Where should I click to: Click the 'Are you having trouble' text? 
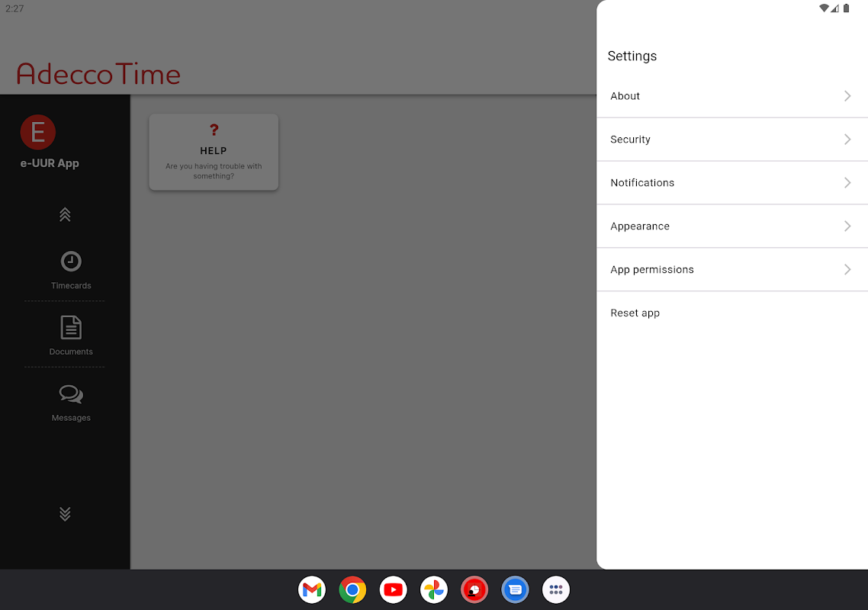214,171
